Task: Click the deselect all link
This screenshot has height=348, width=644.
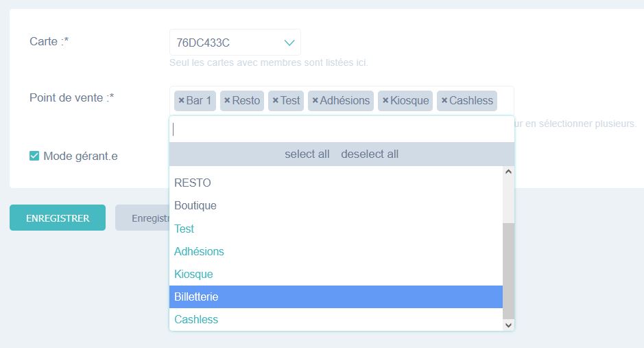Action: 370,154
